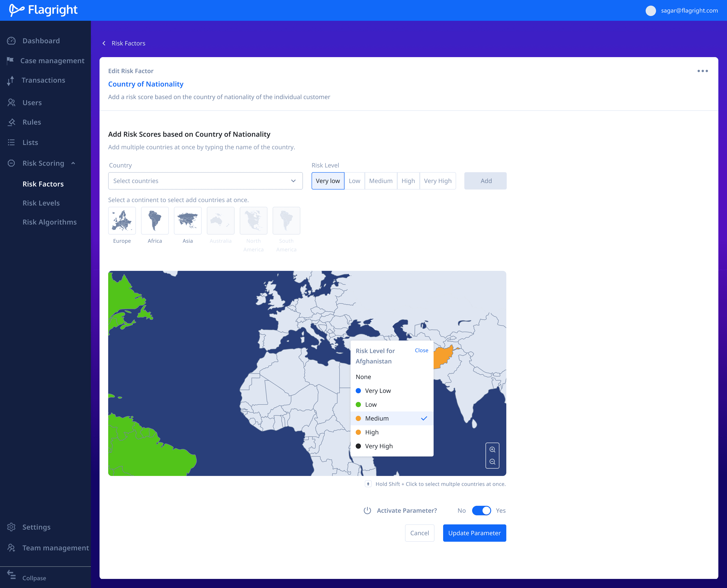Open Dashboard from the sidebar

coord(41,41)
